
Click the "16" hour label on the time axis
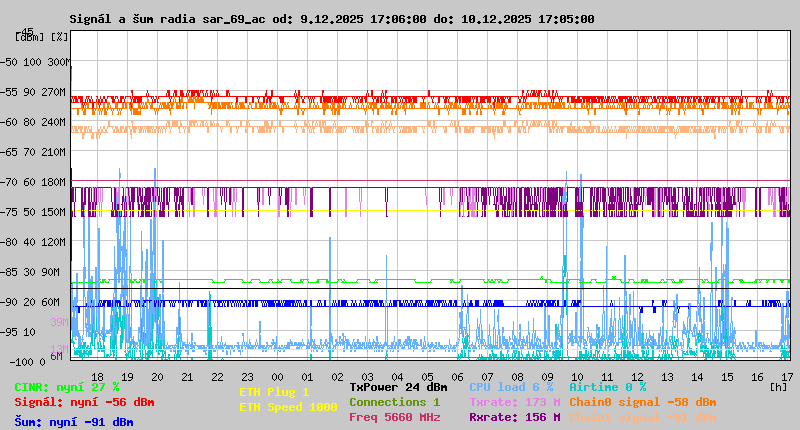pyautogui.click(x=757, y=377)
